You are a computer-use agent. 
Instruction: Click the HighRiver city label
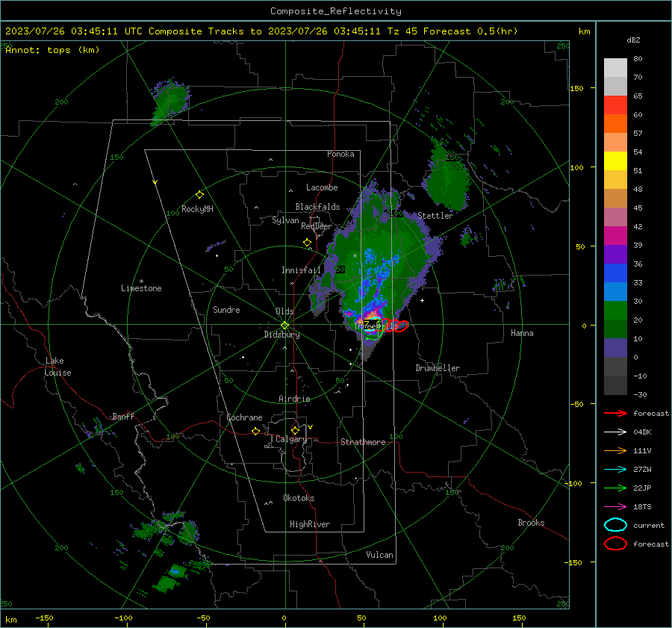310,524
